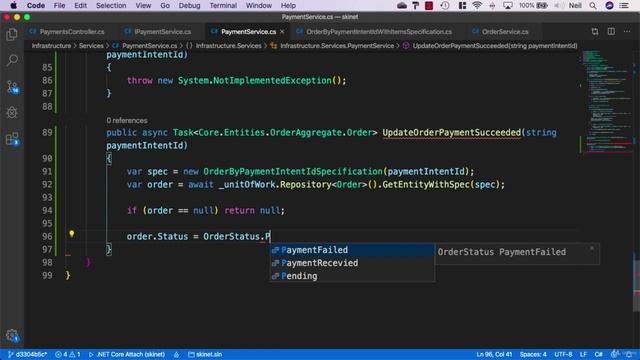The height and width of the screenshot is (360, 640).
Task: Change file encoding via UTF-8
Action: click(563, 354)
